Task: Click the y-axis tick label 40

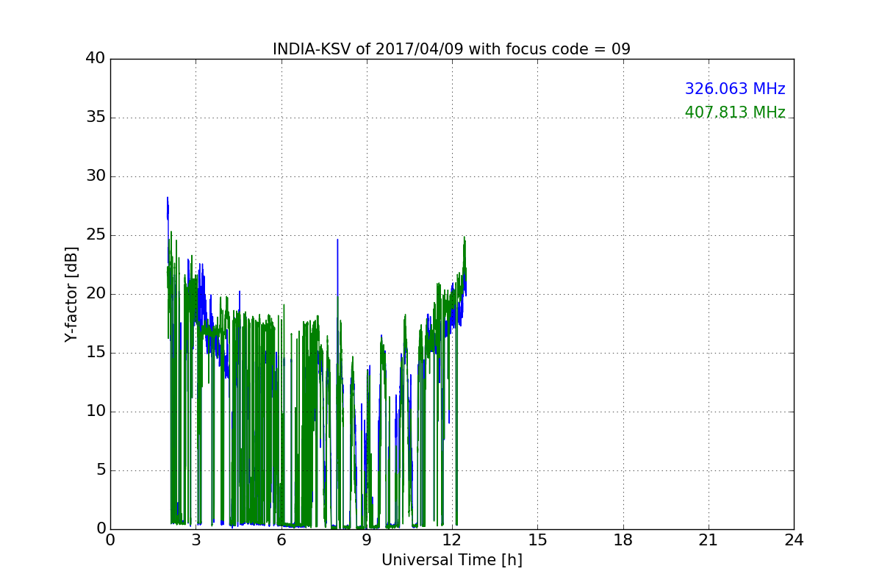Action: tap(96, 59)
